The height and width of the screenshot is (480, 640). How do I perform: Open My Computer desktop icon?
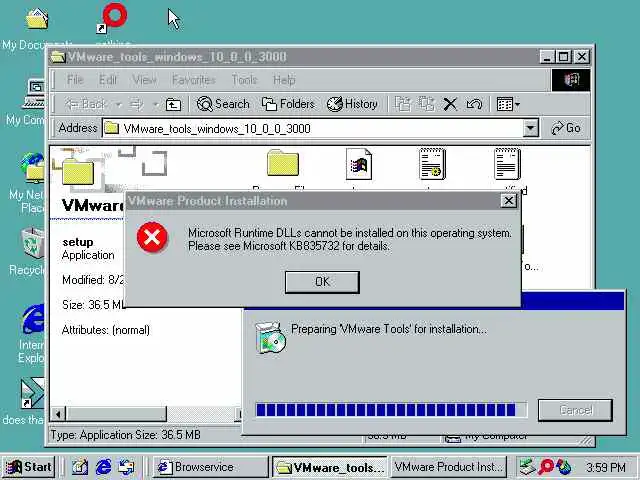[33, 94]
